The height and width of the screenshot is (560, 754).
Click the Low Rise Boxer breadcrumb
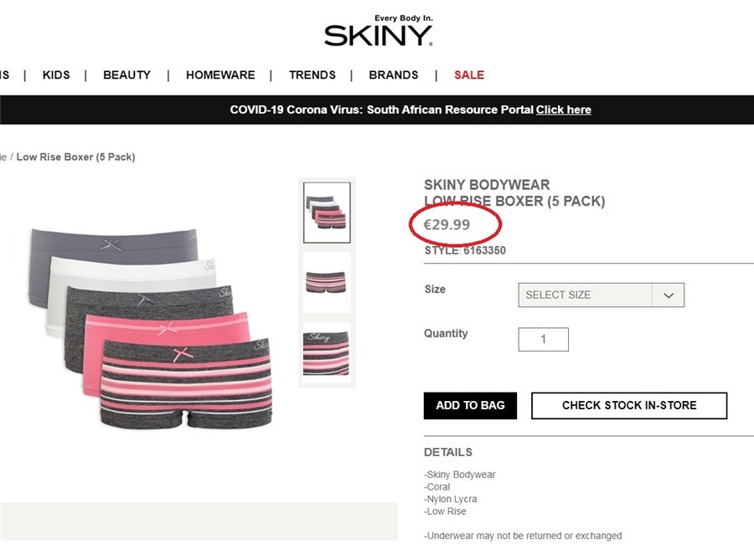pos(76,157)
